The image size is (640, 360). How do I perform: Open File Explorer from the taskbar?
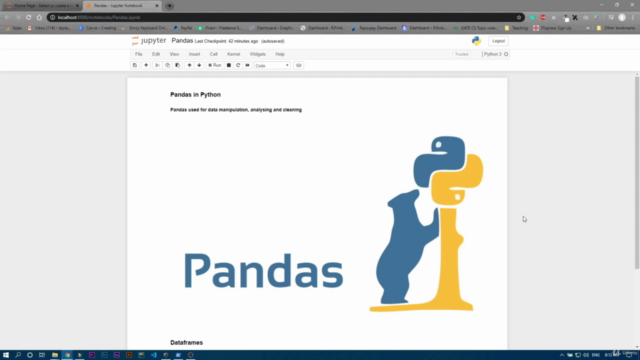point(55,355)
